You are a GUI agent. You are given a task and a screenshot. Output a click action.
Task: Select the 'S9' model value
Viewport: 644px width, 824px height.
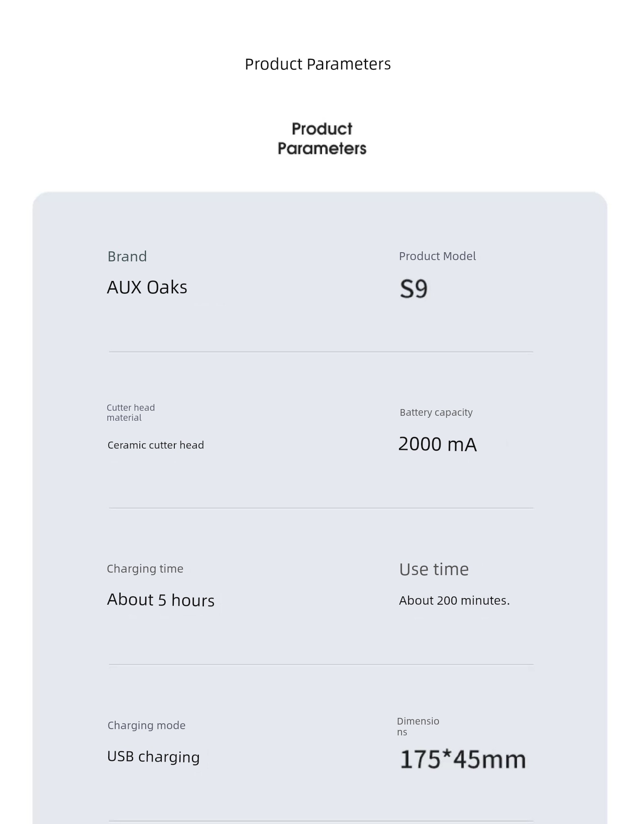(414, 288)
